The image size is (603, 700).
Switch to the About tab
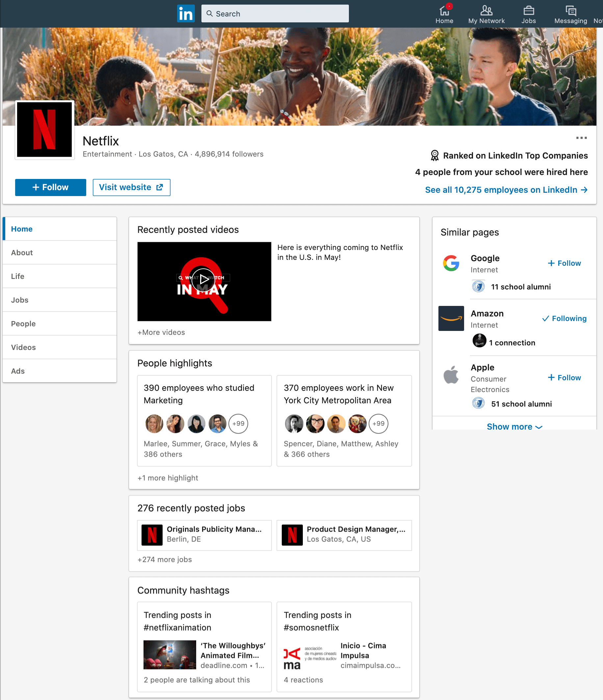click(x=22, y=252)
